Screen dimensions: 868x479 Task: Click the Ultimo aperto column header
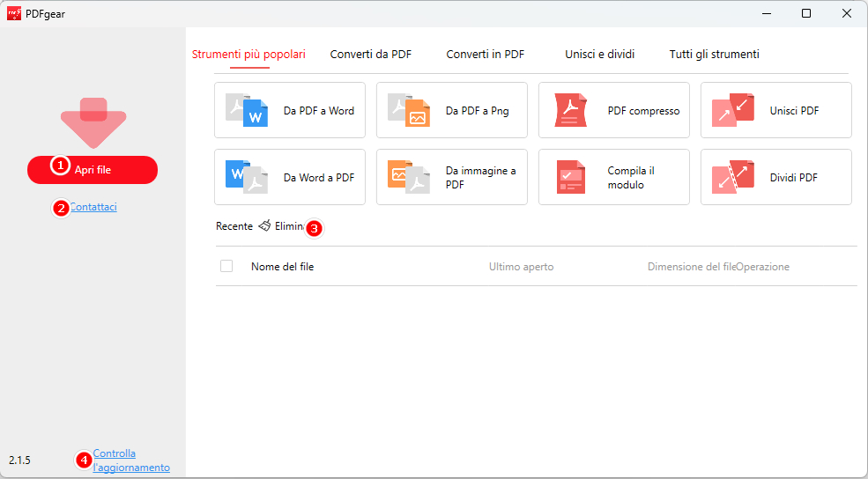(x=521, y=267)
